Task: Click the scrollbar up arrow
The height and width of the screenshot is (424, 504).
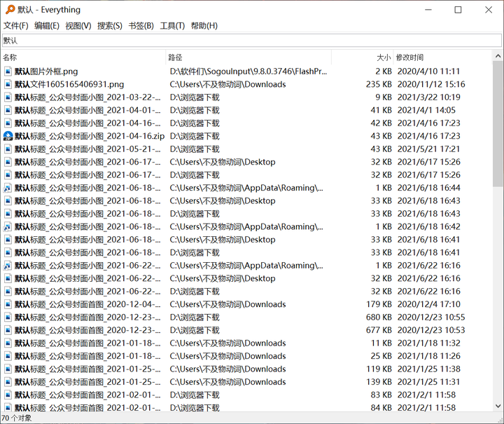Action: point(498,56)
